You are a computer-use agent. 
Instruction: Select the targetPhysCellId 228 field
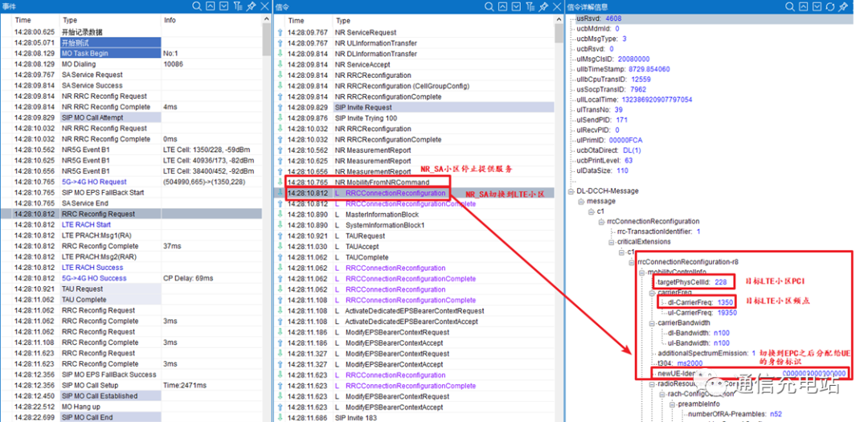pos(692,282)
